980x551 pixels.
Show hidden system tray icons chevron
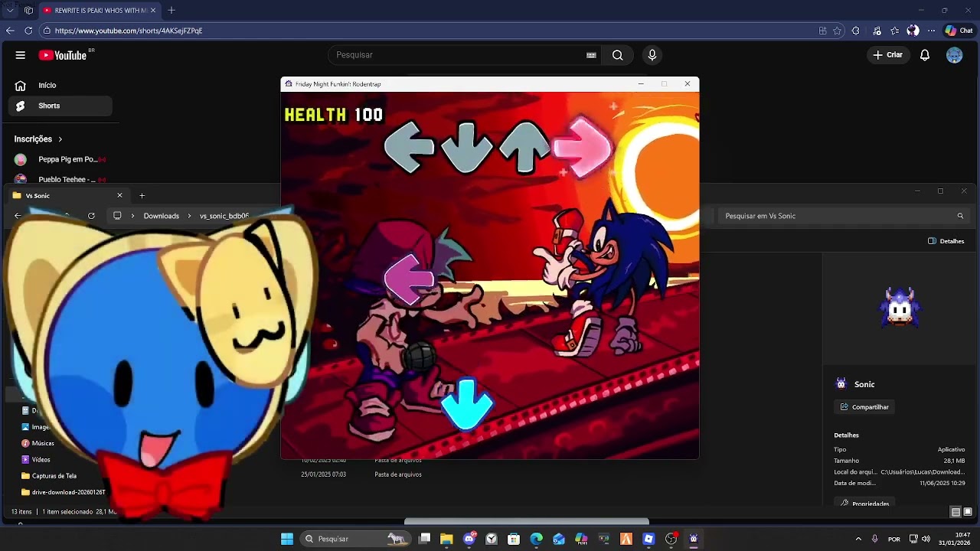point(858,539)
